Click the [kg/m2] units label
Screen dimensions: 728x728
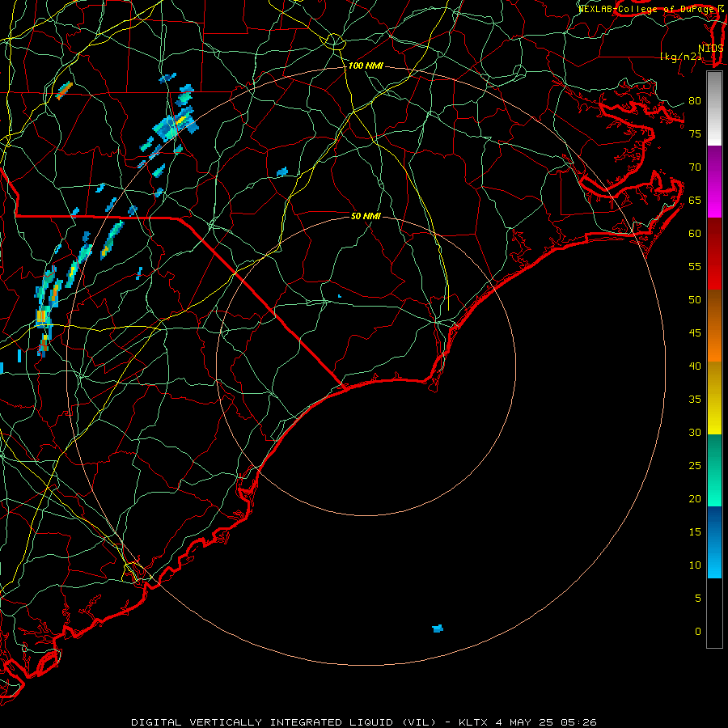[x=681, y=57]
